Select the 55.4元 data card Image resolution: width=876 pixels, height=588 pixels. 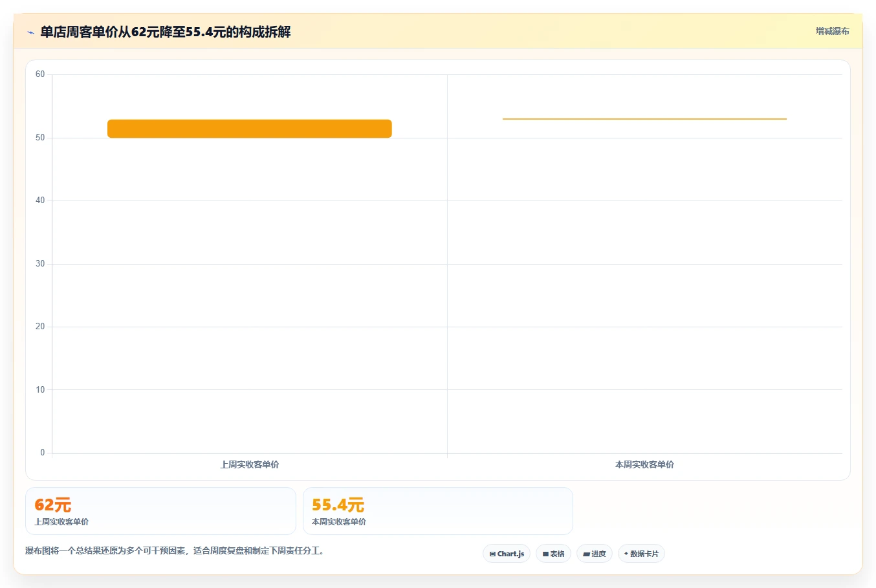point(438,511)
